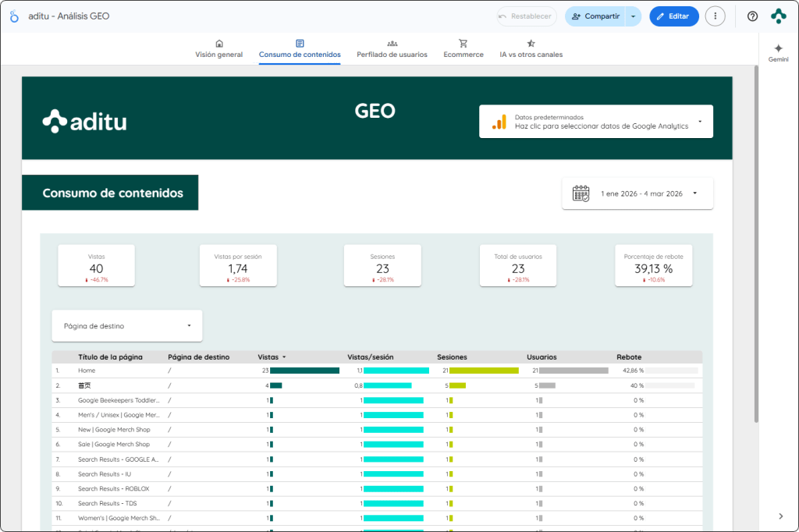This screenshot has width=799, height=532.
Task: Click the aditu account avatar icon
Action: pyautogui.click(x=778, y=16)
